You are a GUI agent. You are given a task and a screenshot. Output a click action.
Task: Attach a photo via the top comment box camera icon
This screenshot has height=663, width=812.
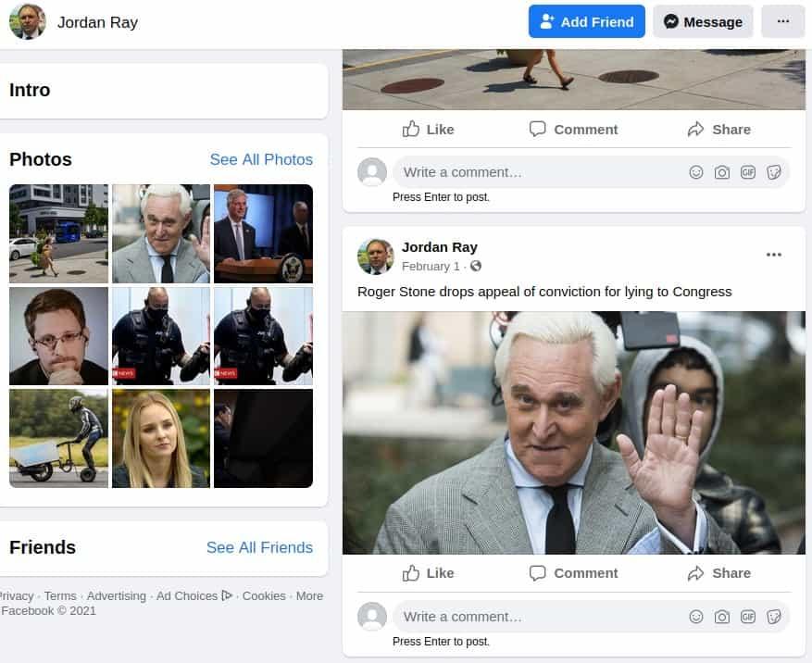coord(722,172)
